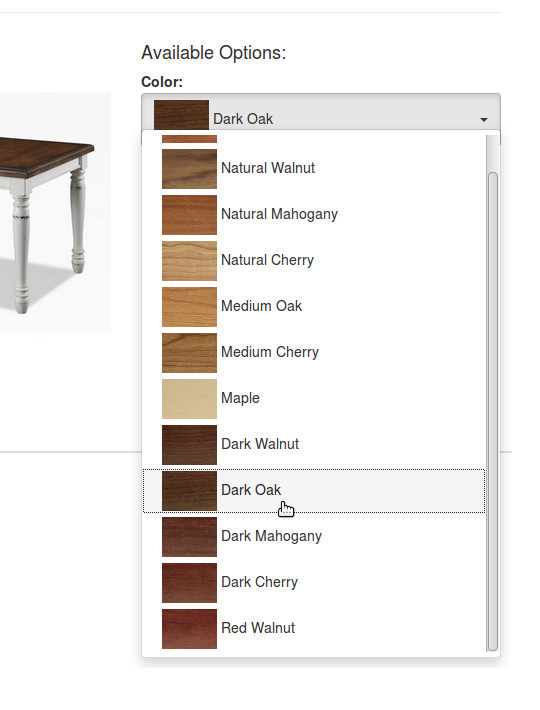Screen dimensions: 540x710
Task: Select the Maple color option
Action: click(314, 398)
